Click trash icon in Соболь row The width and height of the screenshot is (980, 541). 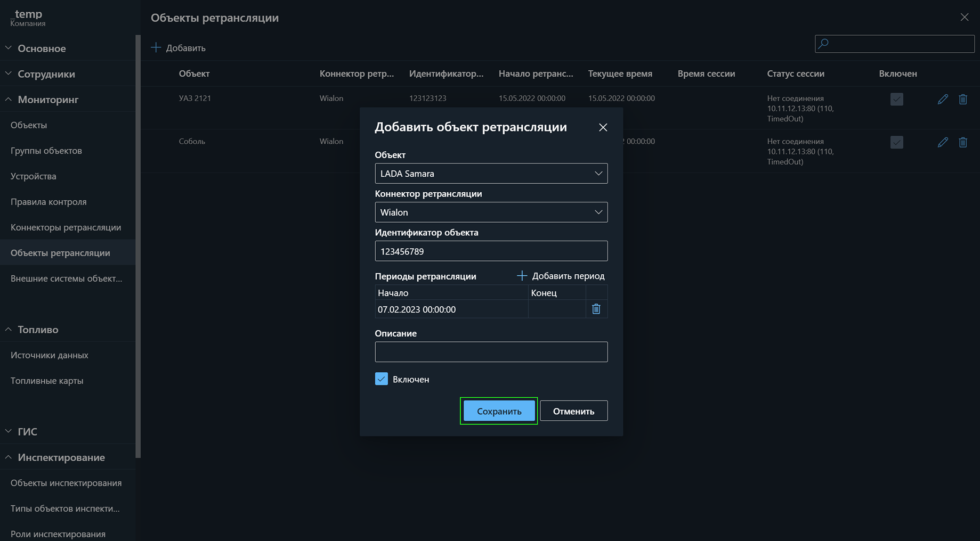(x=962, y=142)
